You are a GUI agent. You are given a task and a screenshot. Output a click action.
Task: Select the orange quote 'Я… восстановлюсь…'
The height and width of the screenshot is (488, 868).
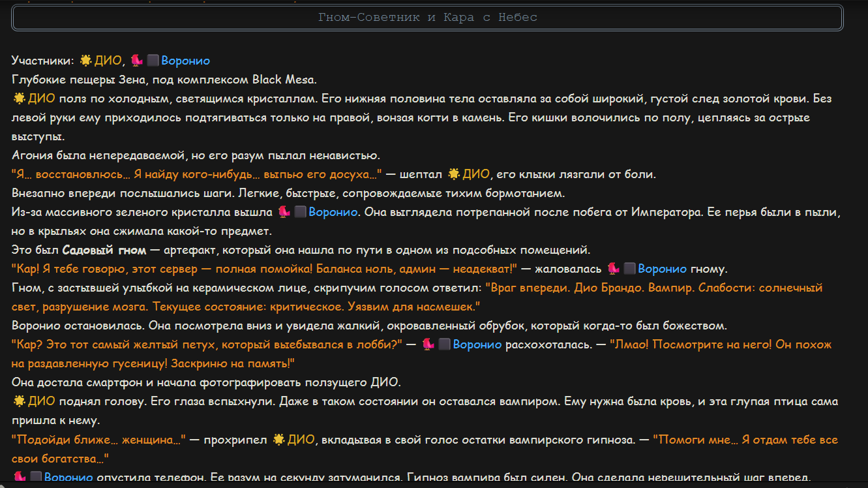[x=197, y=174]
